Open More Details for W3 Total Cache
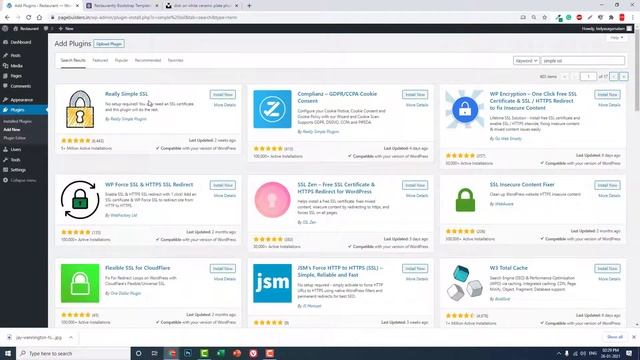The image size is (640, 360). (x=609, y=279)
